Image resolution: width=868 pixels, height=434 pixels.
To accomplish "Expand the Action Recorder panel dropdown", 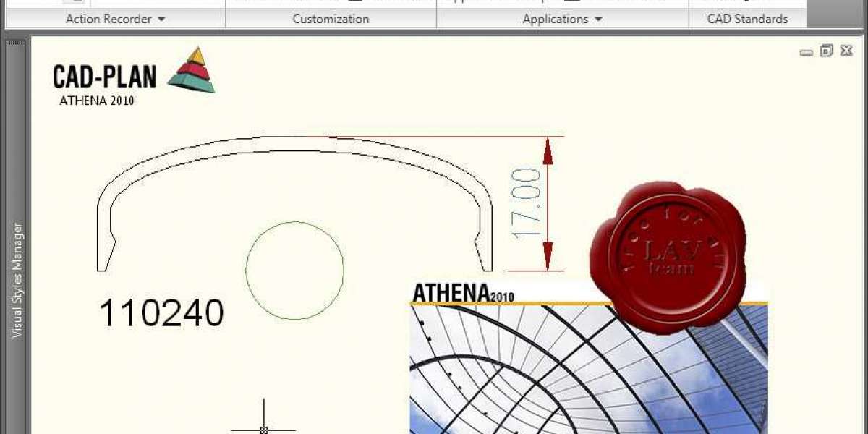I will [161, 20].
